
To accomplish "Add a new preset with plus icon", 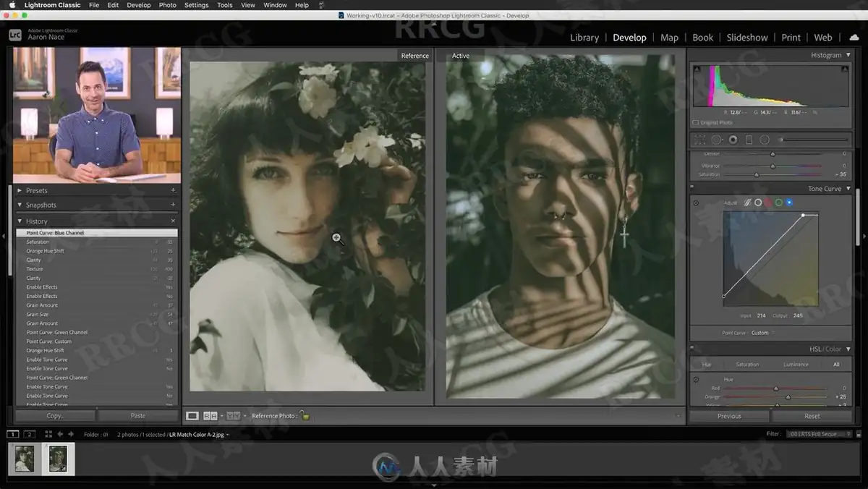I will [173, 190].
